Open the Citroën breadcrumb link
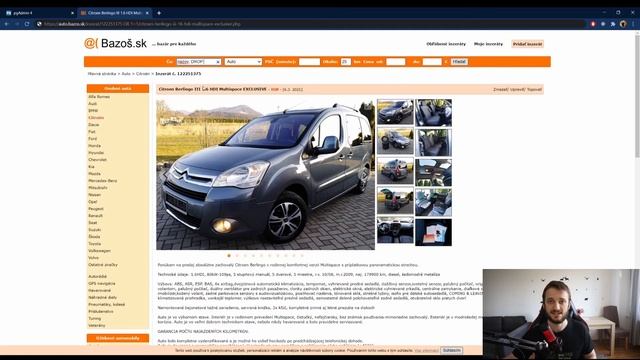The height and width of the screenshot is (360, 640). [x=143, y=74]
